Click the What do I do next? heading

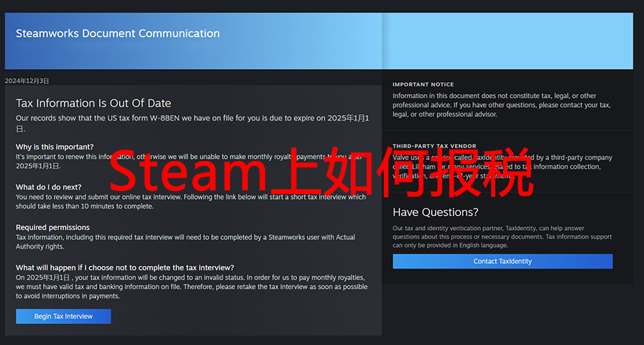coord(48,187)
